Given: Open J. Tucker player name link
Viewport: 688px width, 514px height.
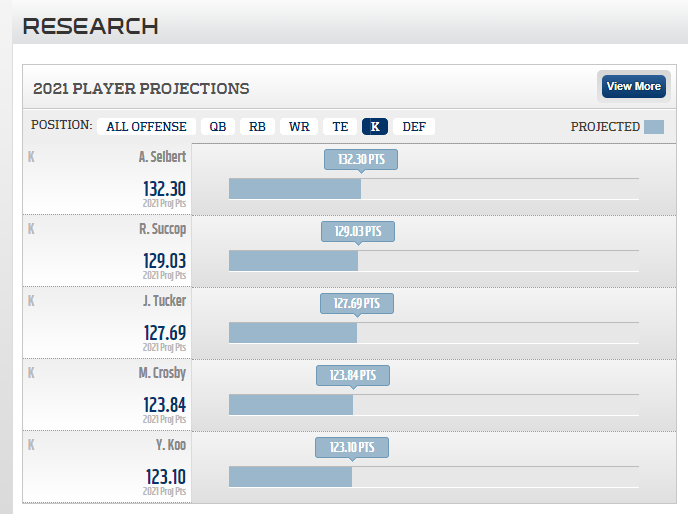Looking at the screenshot, I should click(x=165, y=301).
